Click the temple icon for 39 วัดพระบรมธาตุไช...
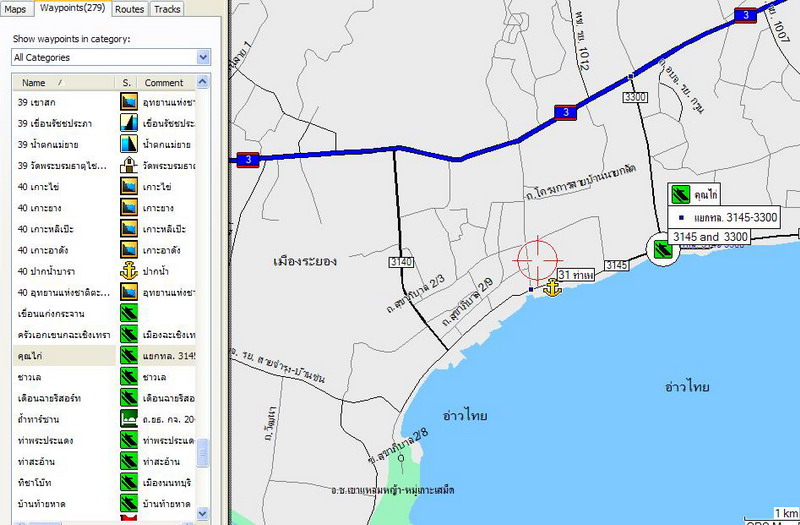Image resolution: width=800 pixels, height=525 pixels. click(x=129, y=165)
